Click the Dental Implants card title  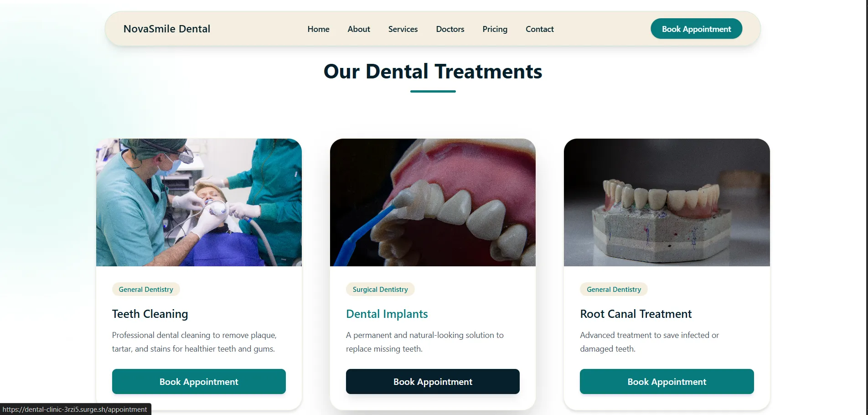point(387,314)
